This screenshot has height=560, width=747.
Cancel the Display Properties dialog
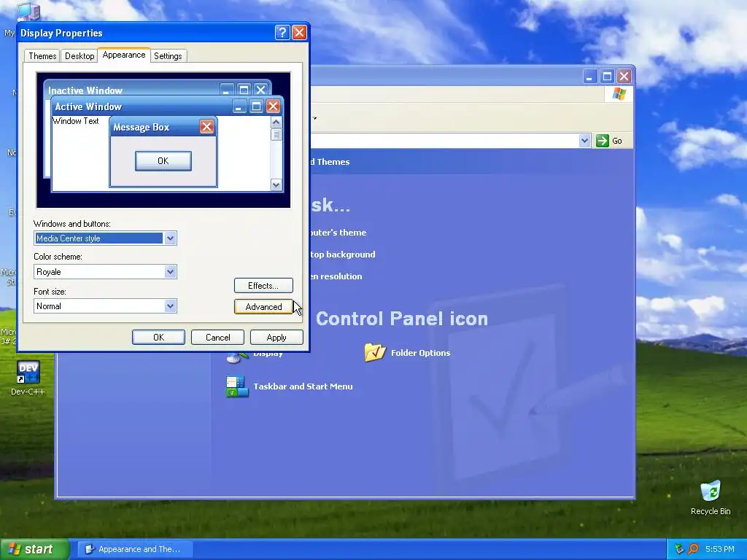[217, 337]
